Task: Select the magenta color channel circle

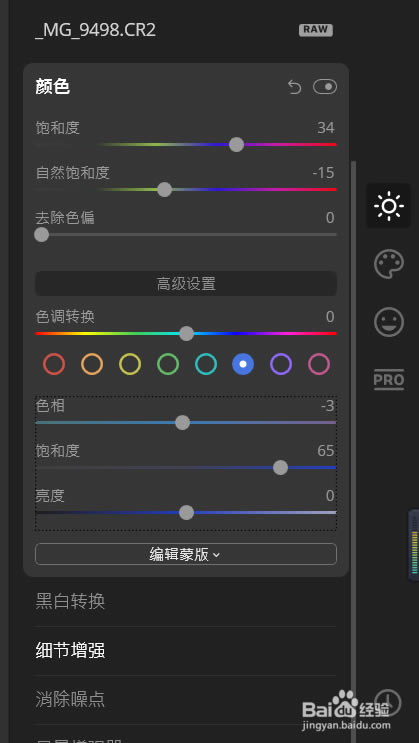Action: [319, 364]
